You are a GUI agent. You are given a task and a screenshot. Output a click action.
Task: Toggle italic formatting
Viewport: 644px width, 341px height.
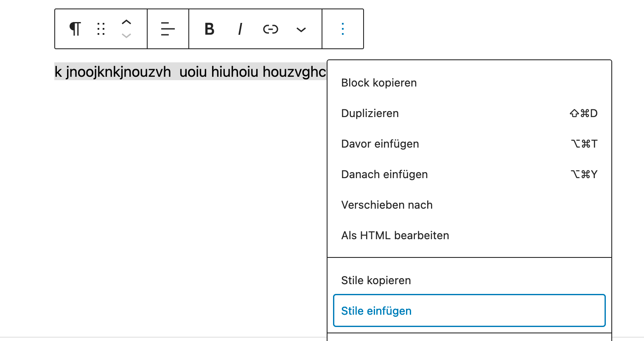240,29
